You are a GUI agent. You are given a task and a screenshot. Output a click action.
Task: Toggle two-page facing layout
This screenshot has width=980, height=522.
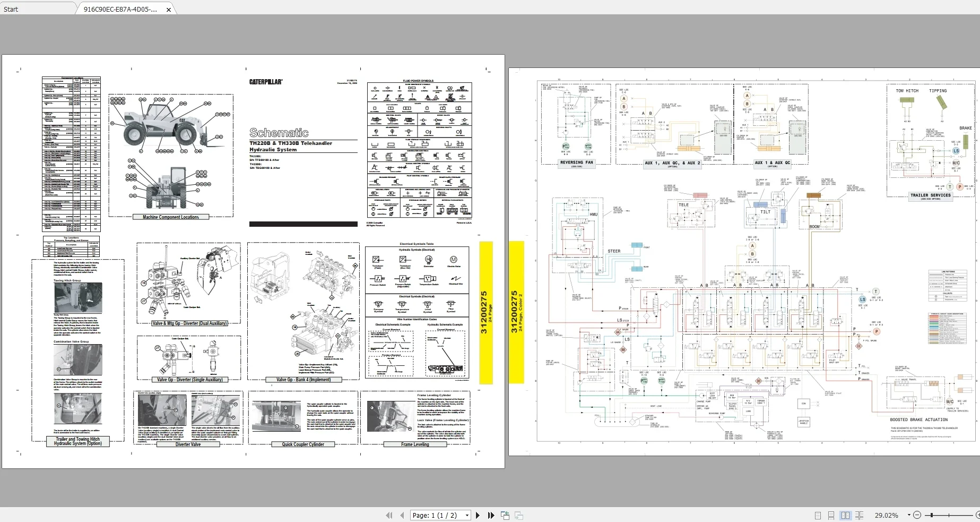(x=845, y=515)
